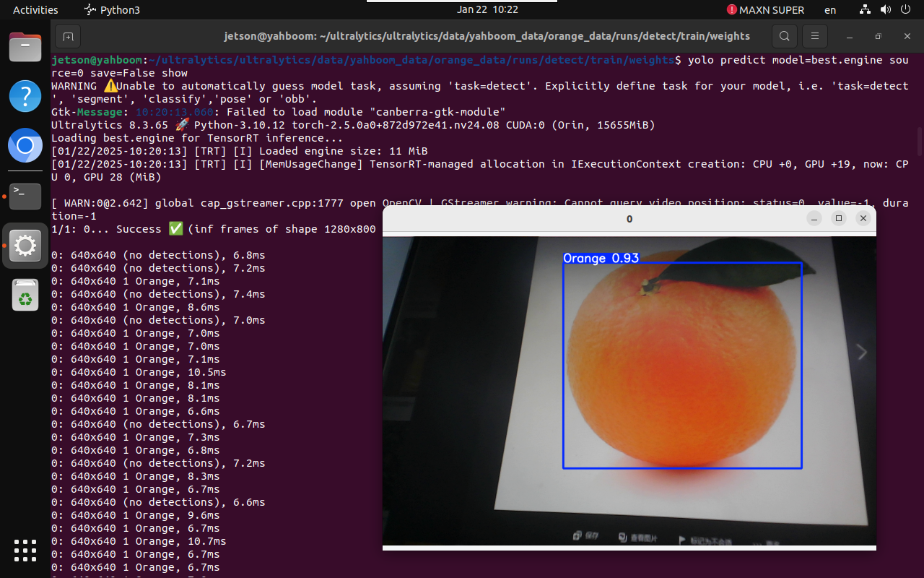Click the '1 Orange, 10.7ms' output line
The height and width of the screenshot is (578, 924).
tap(139, 541)
